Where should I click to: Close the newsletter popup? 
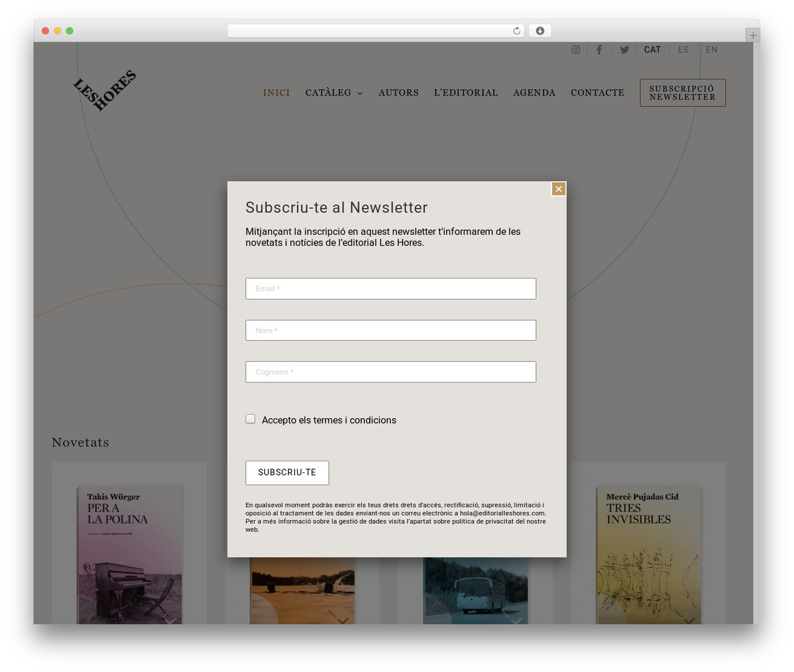pyautogui.click(x=558, y=189)
